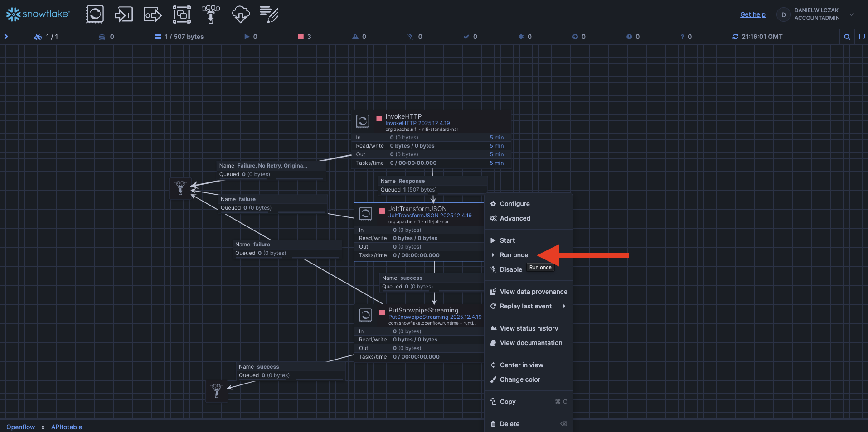Image resolution: width=868 pixels, height=432 pixels.
Task: Choose Disable in the context menu
Action: (511, 269)
